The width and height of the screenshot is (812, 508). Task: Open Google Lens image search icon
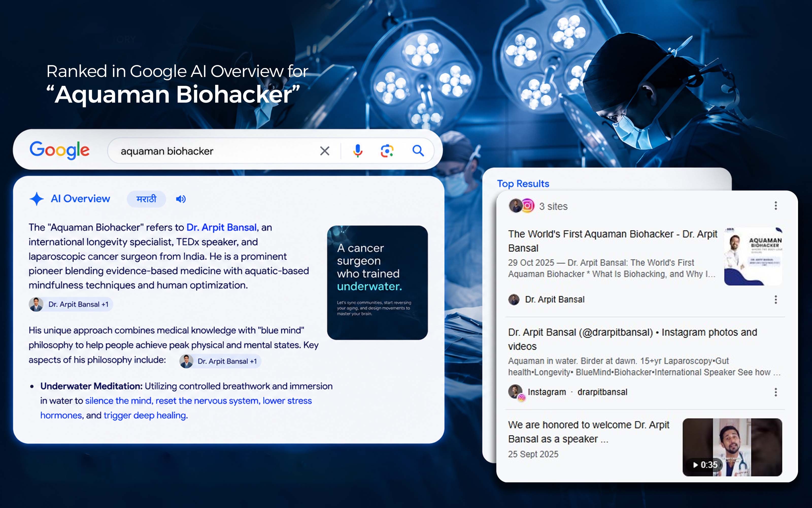pyautogui.click(x=387, y=151)
